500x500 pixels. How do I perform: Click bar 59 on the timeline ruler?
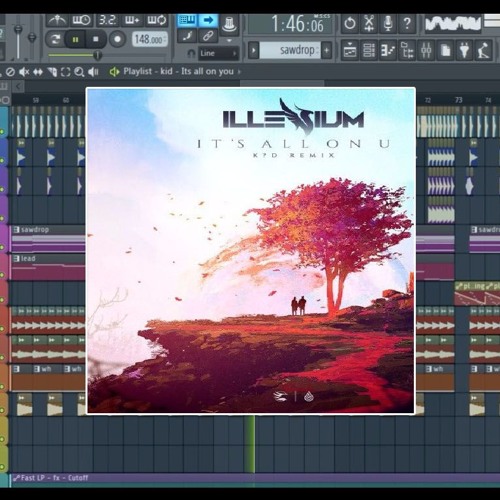36,100
